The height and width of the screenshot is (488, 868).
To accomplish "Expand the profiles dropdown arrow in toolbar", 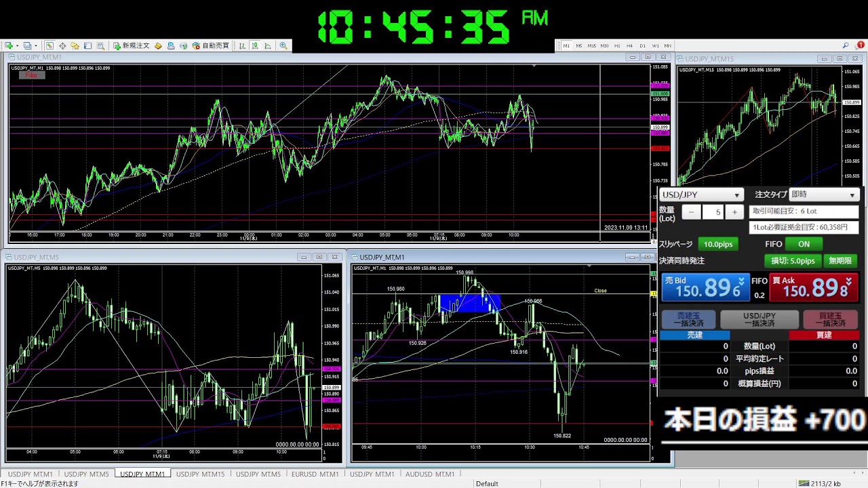I will tap(36, 45).
